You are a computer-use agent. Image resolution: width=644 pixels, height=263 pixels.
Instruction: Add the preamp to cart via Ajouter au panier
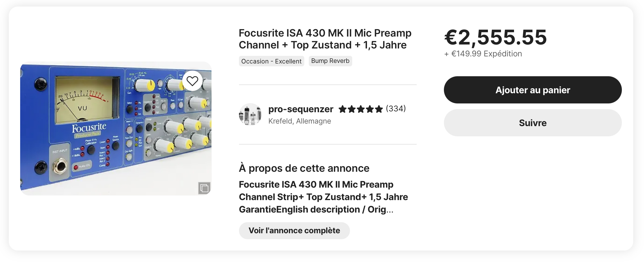tap(532, 90)
